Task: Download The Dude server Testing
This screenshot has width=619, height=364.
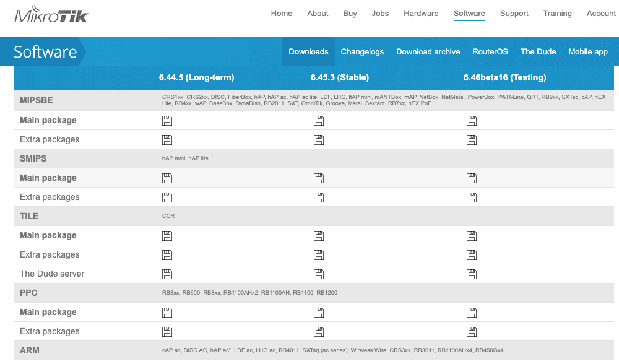Action: [x=471, y=274]
